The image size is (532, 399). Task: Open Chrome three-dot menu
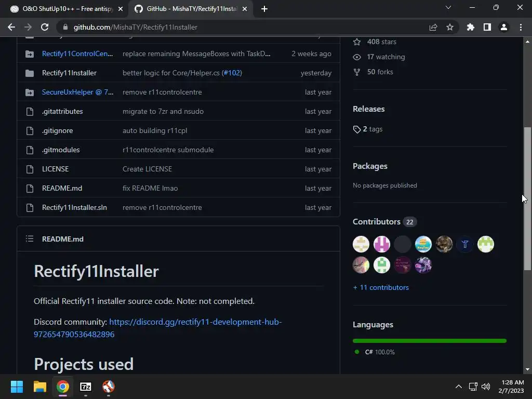click(x=521, y=27)
